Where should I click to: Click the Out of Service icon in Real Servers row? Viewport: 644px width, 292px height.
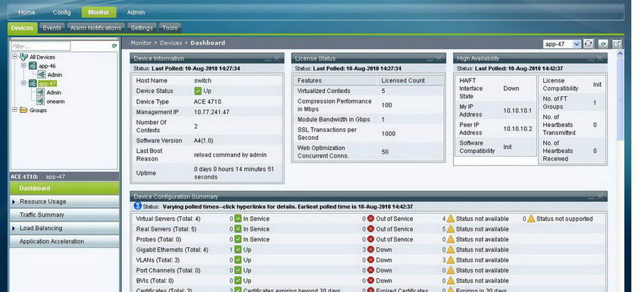pos(370,229)
